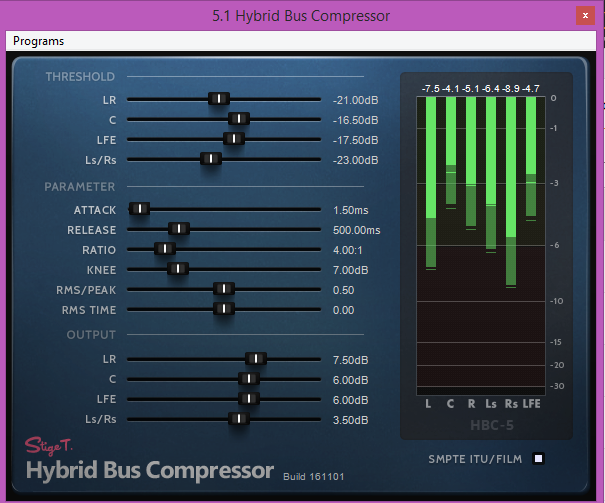Viewport: 605px width, 503px height.
Task: Click the PARAMETER section heading
Action: point(80,187)
